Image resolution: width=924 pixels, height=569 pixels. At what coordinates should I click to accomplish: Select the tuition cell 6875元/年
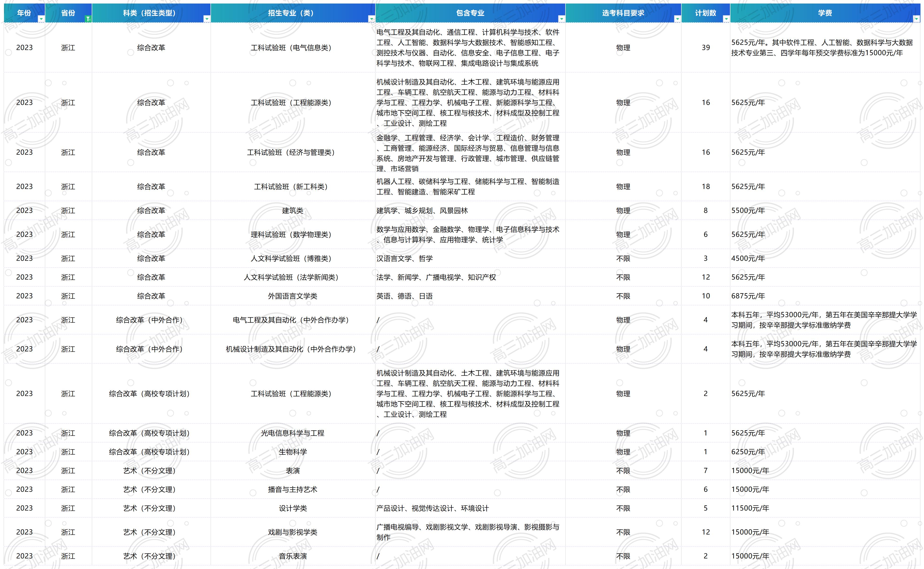[x=825, y=296]
